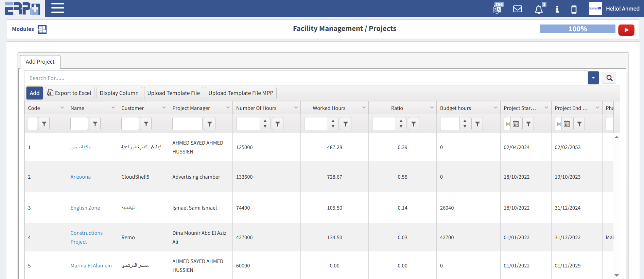
Task: Select the Add Project tab
Action: tap(40, 62)
